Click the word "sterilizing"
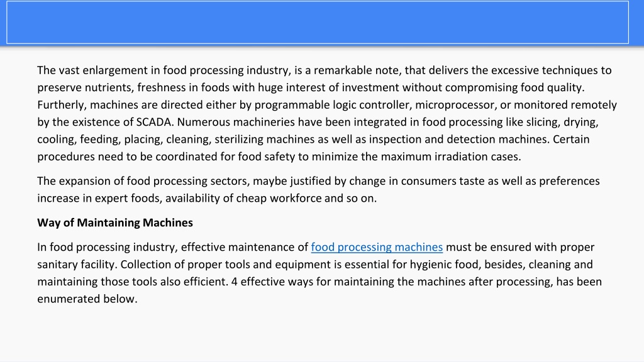Viewport: 644px width, 362px height. click(238, 139)
